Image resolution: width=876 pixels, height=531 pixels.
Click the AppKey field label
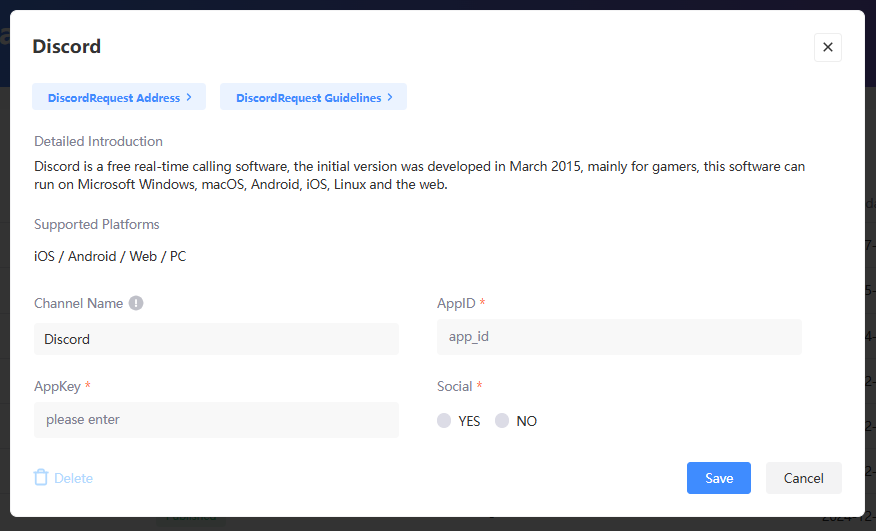pyautogui.click(x=57, y=386)
